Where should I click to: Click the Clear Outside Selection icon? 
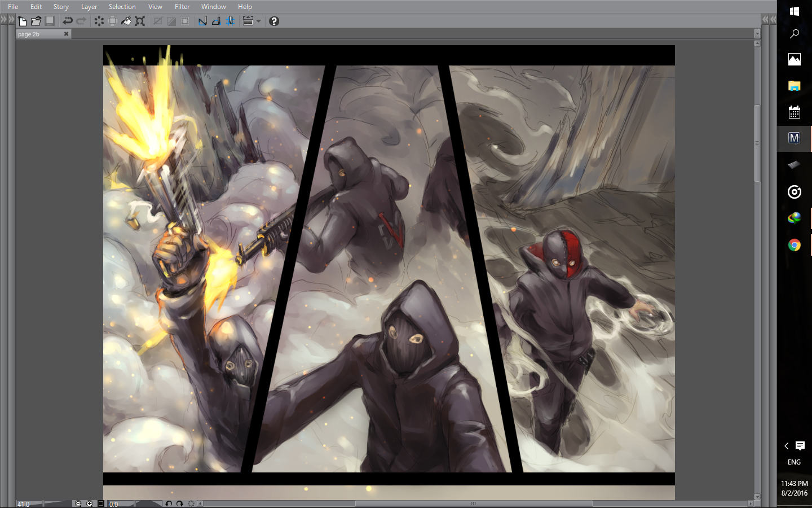pos(113,21)
